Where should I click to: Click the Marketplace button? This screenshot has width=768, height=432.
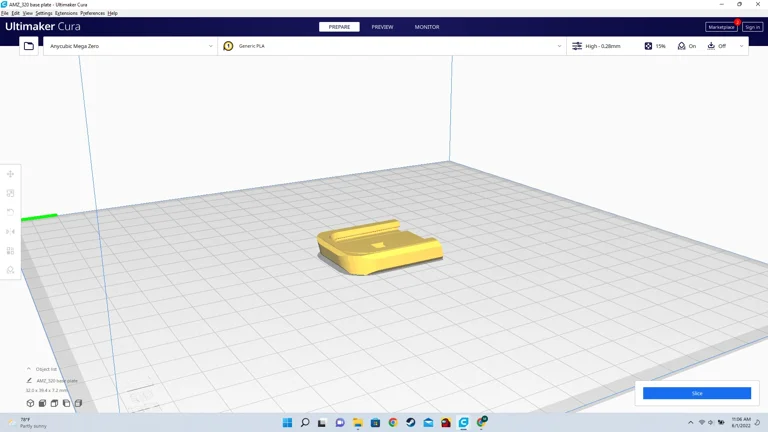(x=721, y=27)
